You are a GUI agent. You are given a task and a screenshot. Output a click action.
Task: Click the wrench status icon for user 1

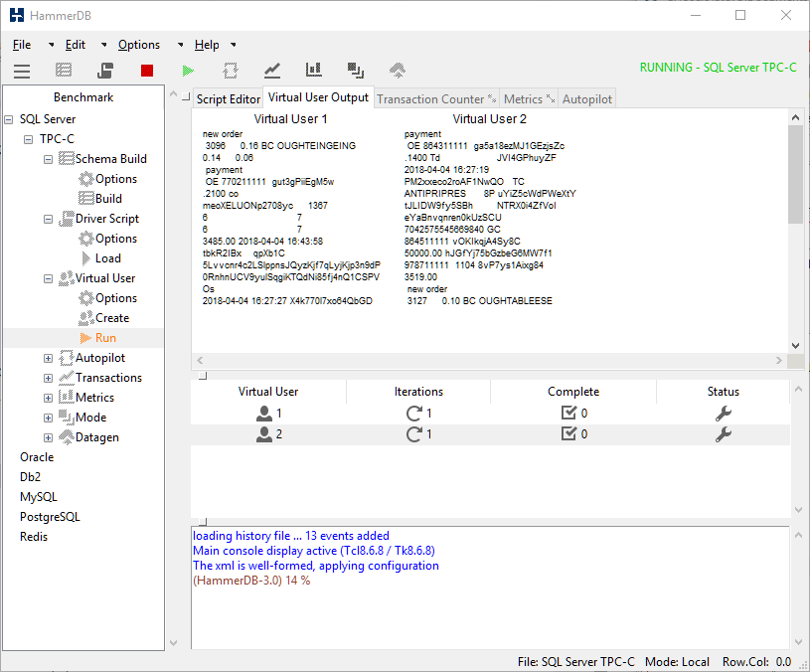(724, 414)
